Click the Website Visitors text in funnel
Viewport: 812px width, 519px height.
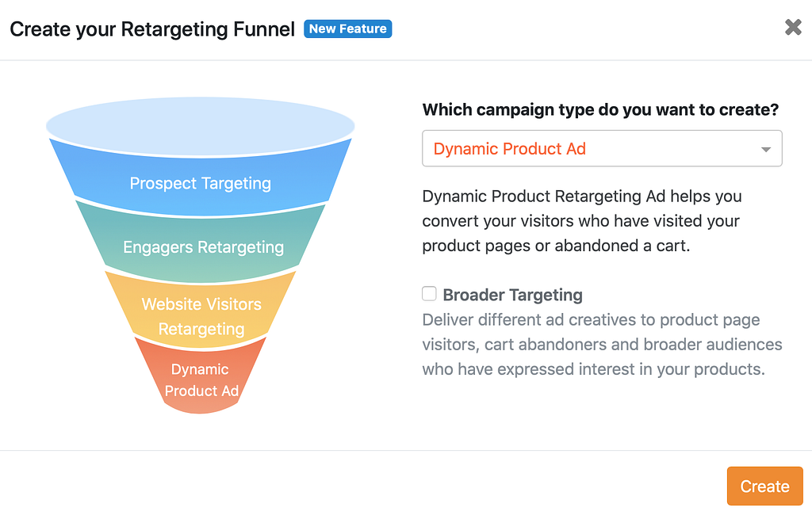[201, 303]
